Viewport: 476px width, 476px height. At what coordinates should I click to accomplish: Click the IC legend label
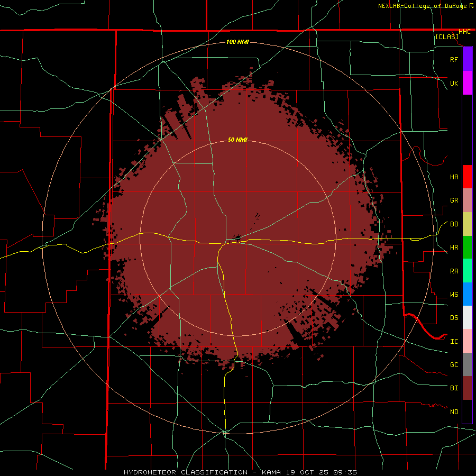pyautogui.click(x=454, y=342)
